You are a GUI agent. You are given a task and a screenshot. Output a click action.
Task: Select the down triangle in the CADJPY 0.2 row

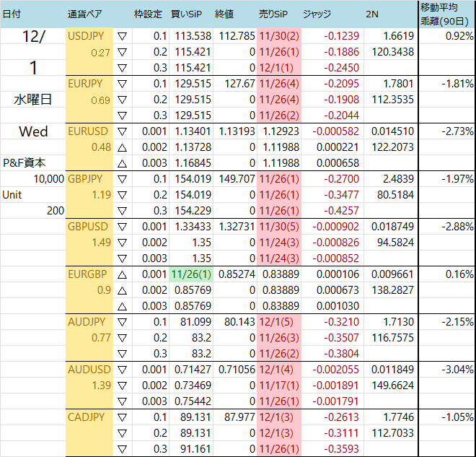pyautogui.click(x=122, y=434)
